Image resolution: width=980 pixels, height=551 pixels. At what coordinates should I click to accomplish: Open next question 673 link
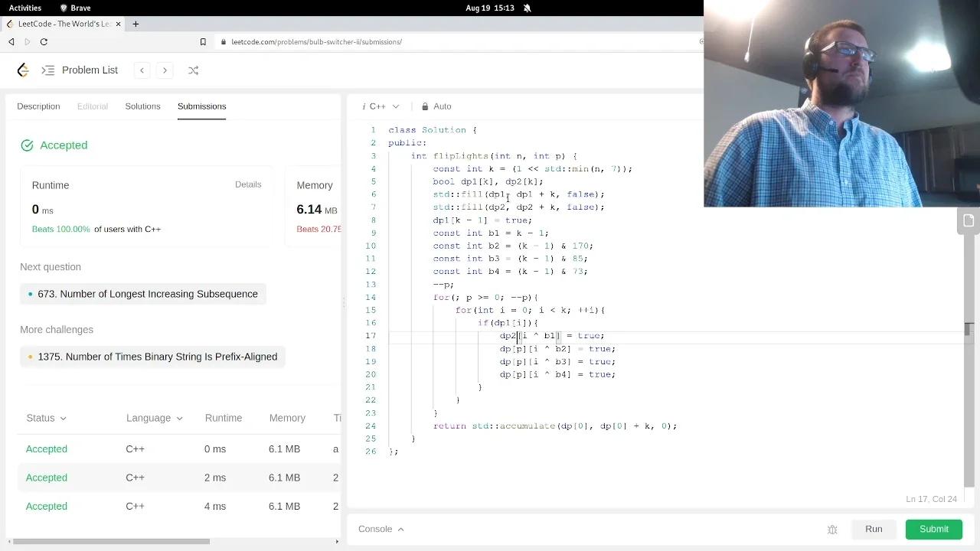point(147,294)
